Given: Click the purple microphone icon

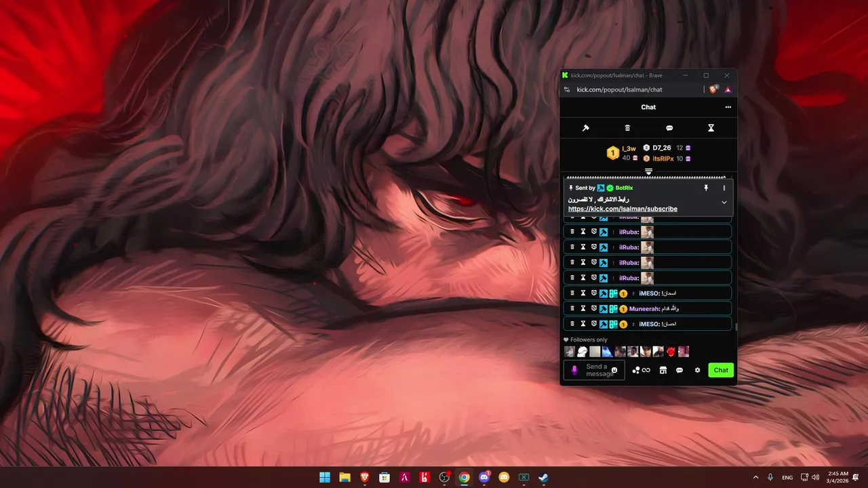Looking at the screenshot, I should [574, 370].
